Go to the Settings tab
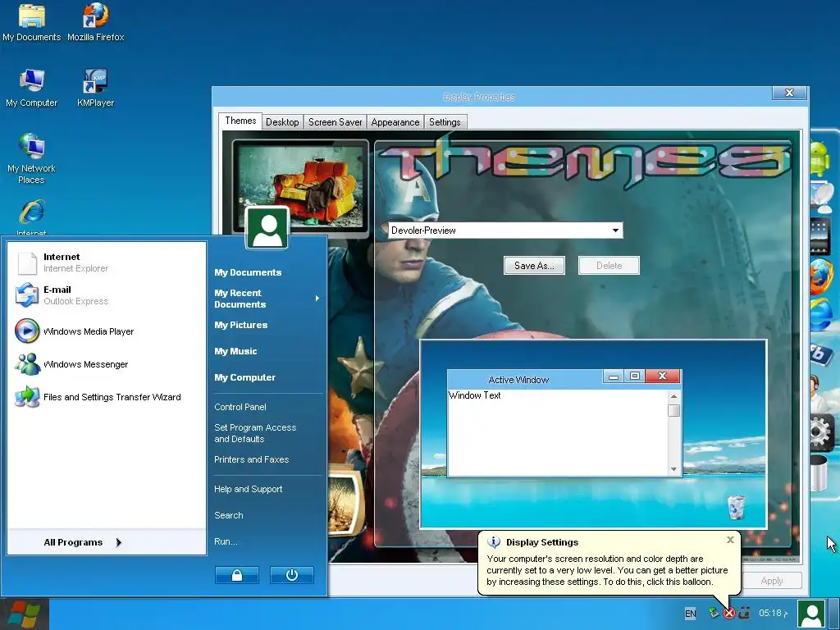Image resolution: width=840 pixels, height=630 pixels. click(445, 122)
